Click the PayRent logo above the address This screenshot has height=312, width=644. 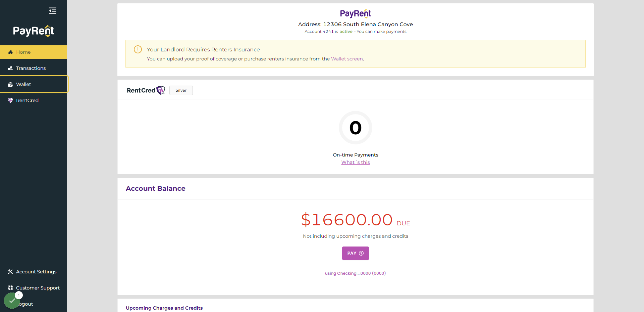pyautogui.click(x=356, y=13)
